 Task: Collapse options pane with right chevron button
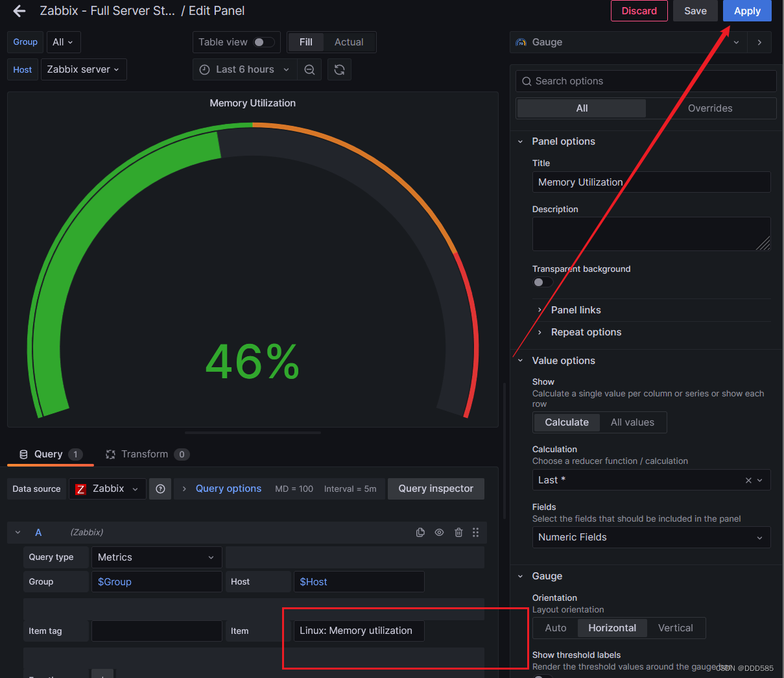pos(759,42)
